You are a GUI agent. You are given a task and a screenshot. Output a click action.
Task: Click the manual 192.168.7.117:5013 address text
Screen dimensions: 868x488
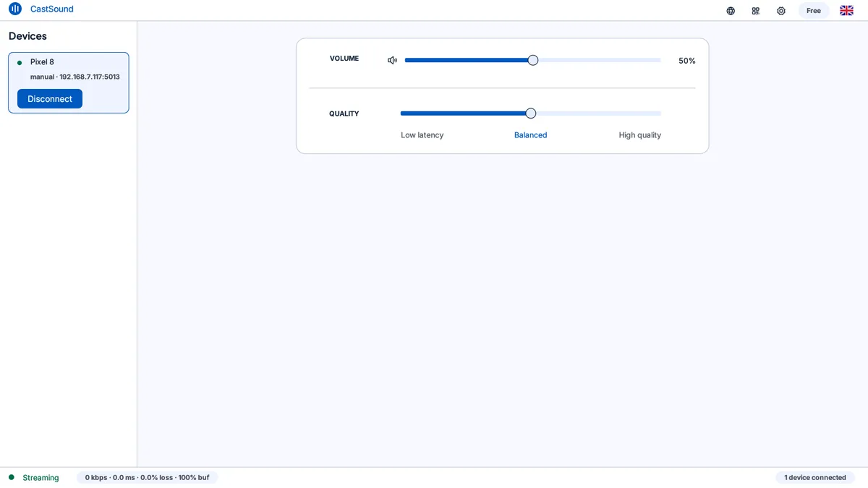(x=75, y=77)
